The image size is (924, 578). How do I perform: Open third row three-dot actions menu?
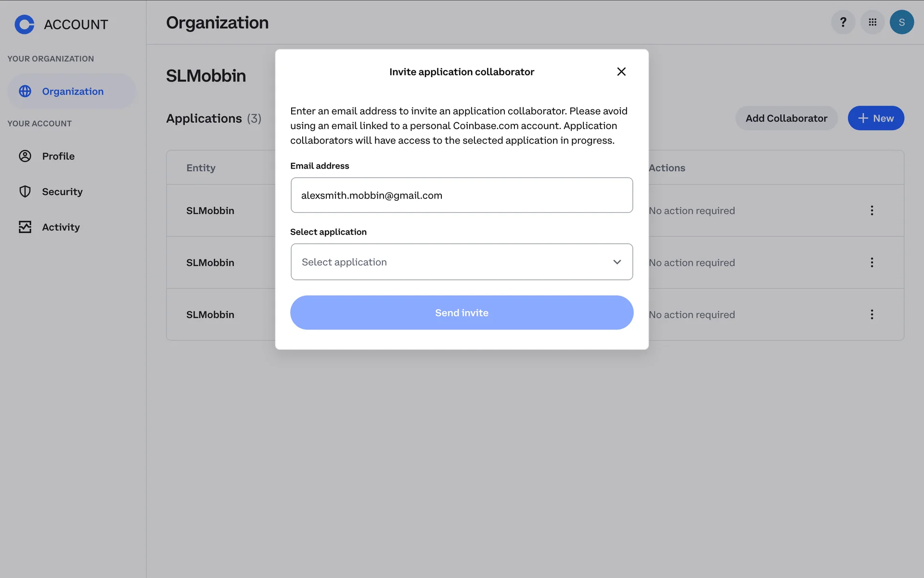point(872,315)
